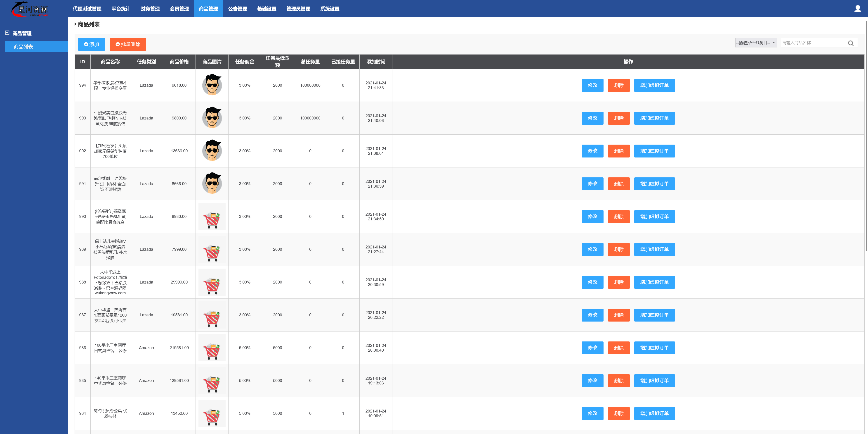Open the 平台统计 menu
The width and height of the screenshot is (868, 434).
pyautogui.click(x=121, y=8)
